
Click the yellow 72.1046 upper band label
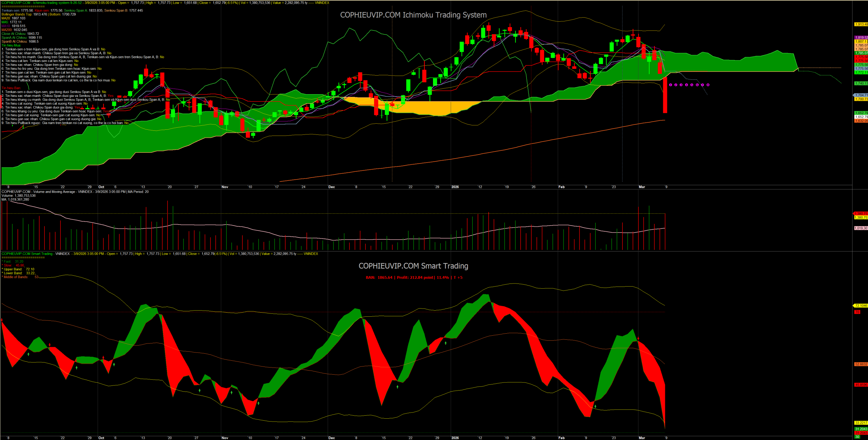point(861,306)
